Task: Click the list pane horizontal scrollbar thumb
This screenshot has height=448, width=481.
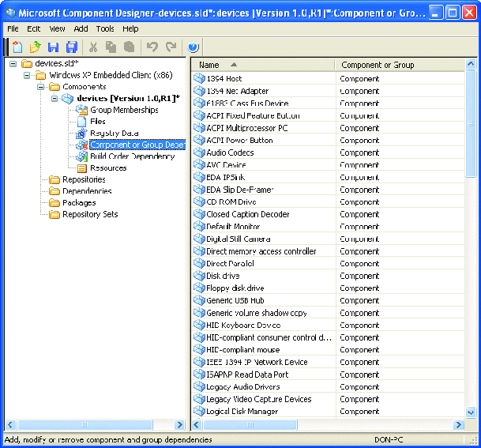Action: [250, 425]
